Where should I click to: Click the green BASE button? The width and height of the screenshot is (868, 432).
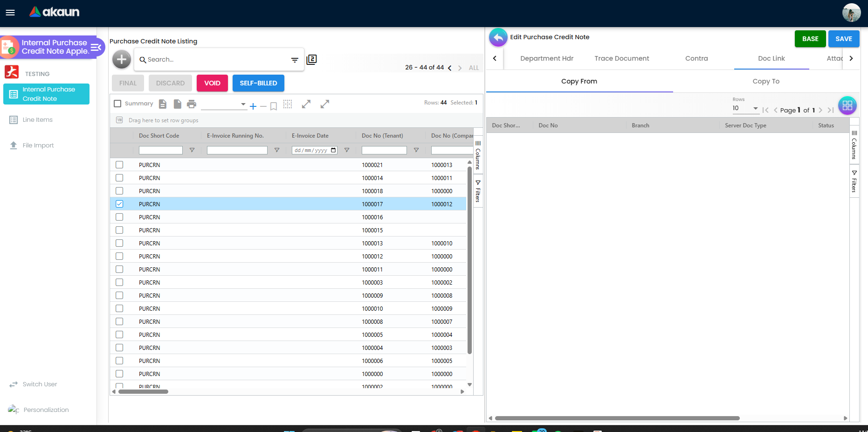[810, 39]
